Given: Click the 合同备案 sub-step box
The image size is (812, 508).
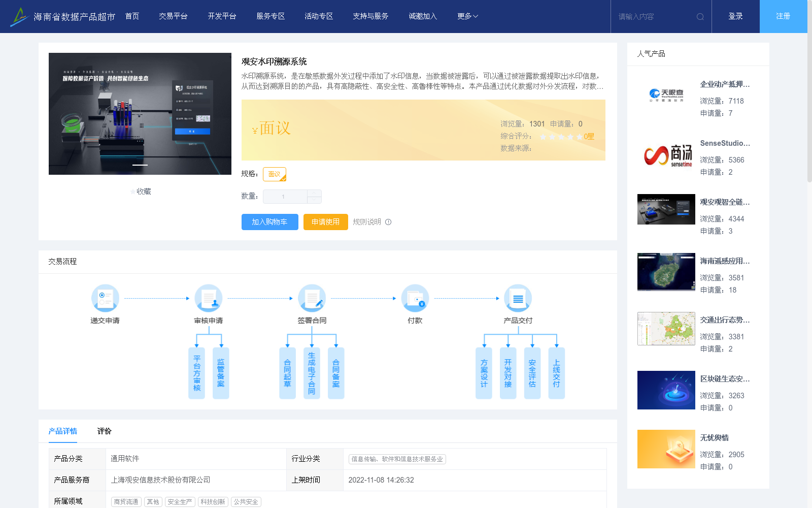Looking at the screenshot, I should coord(336,373).
